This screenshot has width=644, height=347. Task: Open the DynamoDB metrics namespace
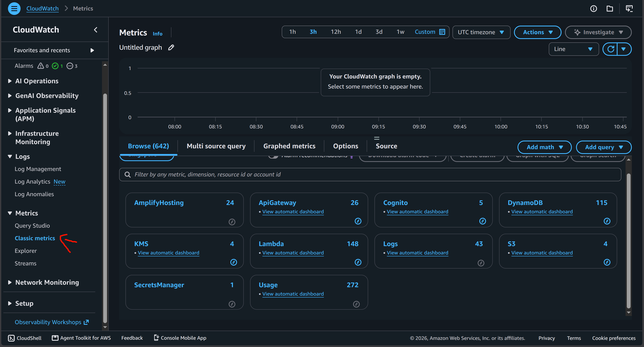pyautogui.click(x=525, y=203)
